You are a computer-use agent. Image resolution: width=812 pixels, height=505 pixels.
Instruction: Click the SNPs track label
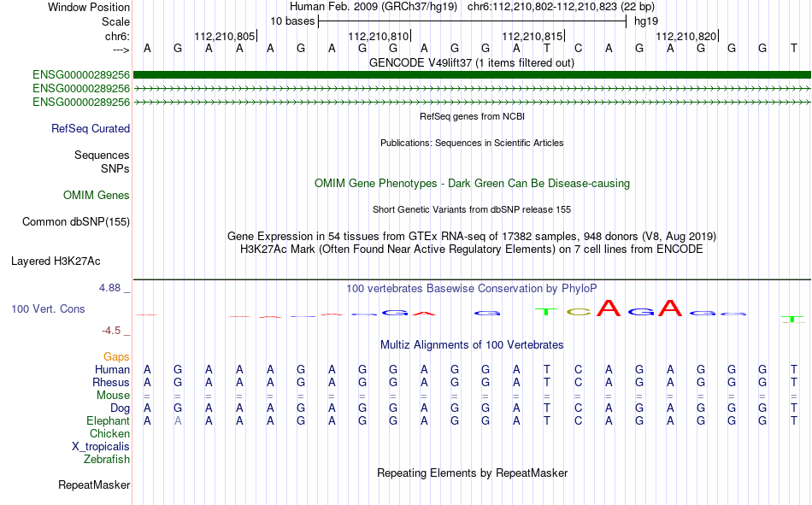coord(115,168)
